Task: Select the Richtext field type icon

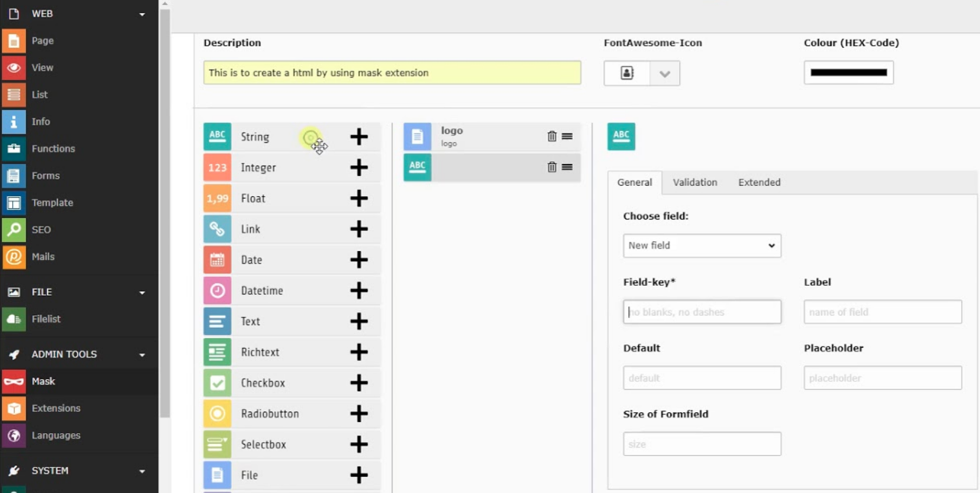Action: [217, 352]
